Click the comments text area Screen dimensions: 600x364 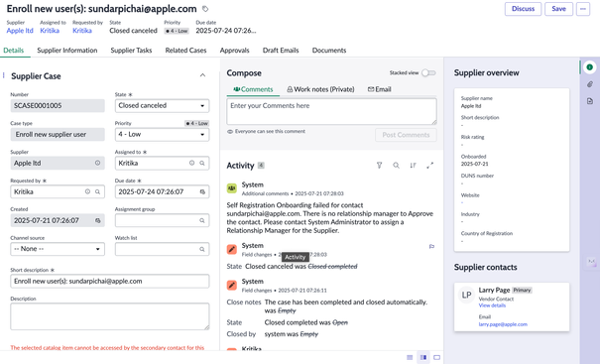tap(331, 111)
